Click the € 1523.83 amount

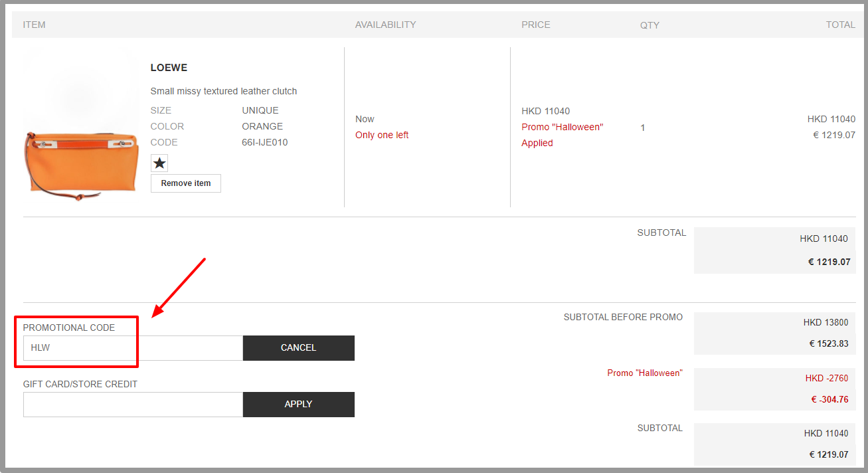[828, 343]
